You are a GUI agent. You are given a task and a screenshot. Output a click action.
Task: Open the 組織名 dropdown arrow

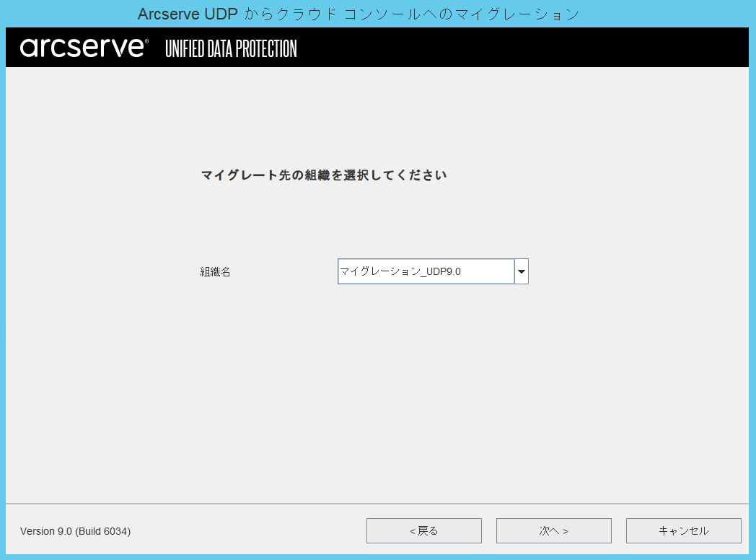tap(522, 271)
